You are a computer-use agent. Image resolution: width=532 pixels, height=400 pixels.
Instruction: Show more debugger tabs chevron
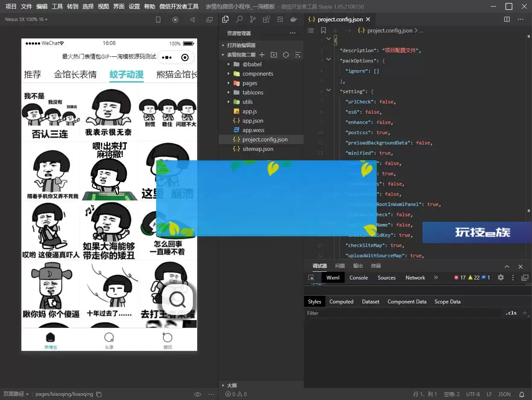click(x=436, y=277)
